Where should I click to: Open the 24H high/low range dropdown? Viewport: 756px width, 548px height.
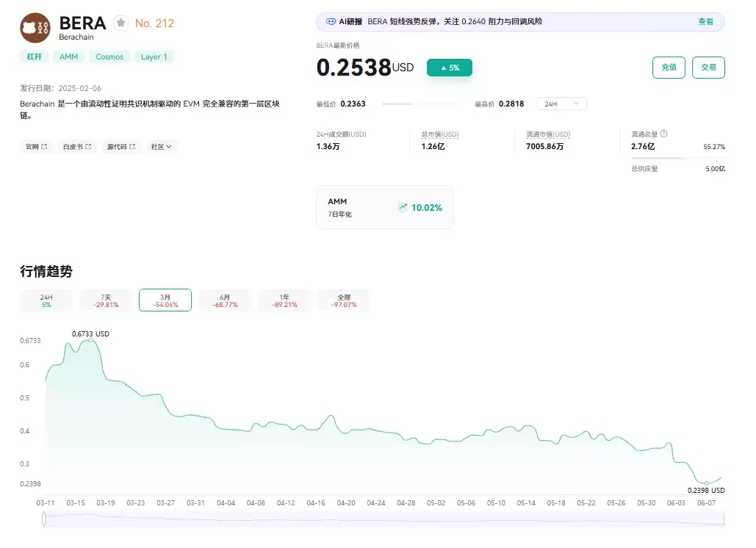(562, 104)
